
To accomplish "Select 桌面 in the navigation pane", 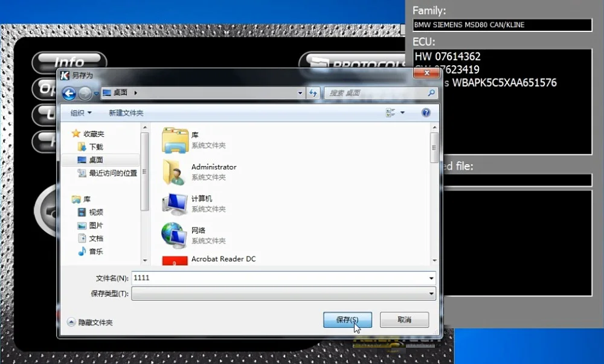I will click(x=90, y=160).
